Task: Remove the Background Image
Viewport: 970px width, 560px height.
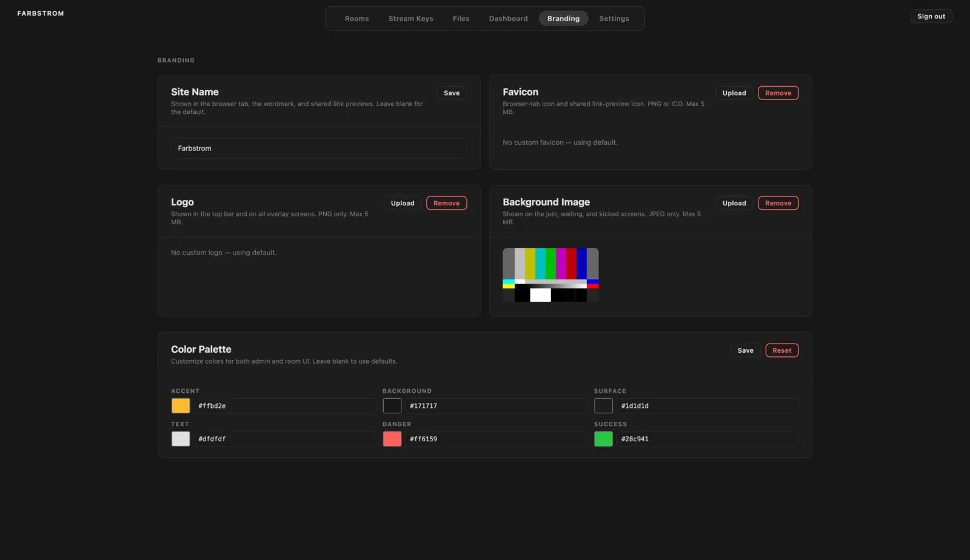Action: [x=778, y=203]
